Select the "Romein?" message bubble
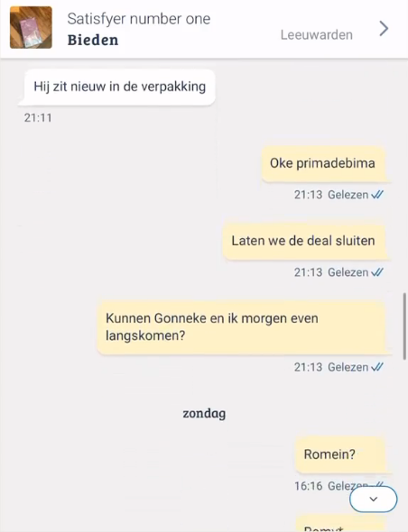Screen dimensions: 408x532 [340, 454]
